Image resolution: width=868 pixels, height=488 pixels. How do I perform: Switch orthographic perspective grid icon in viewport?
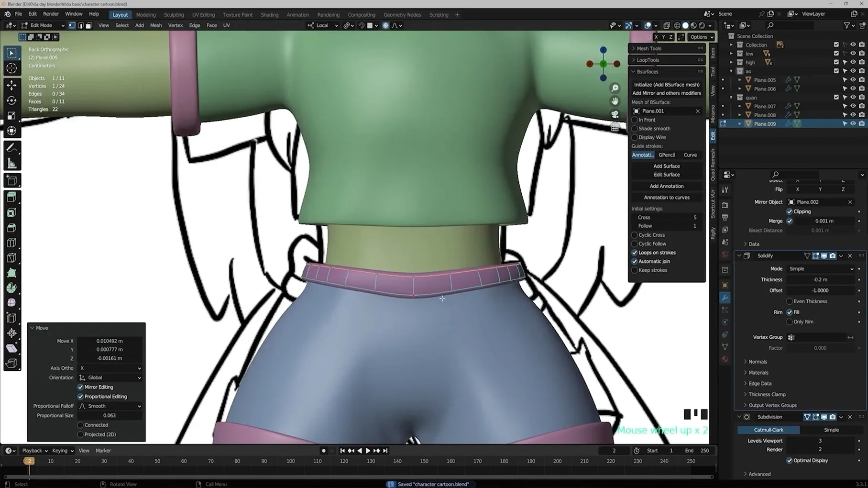tap(615, 128)
